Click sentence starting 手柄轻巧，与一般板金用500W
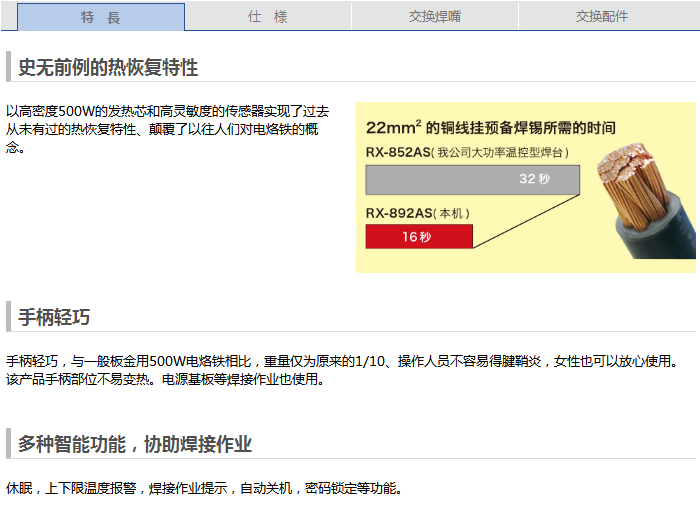The height and width of the screenshot is (516, 700). (342, 361)
